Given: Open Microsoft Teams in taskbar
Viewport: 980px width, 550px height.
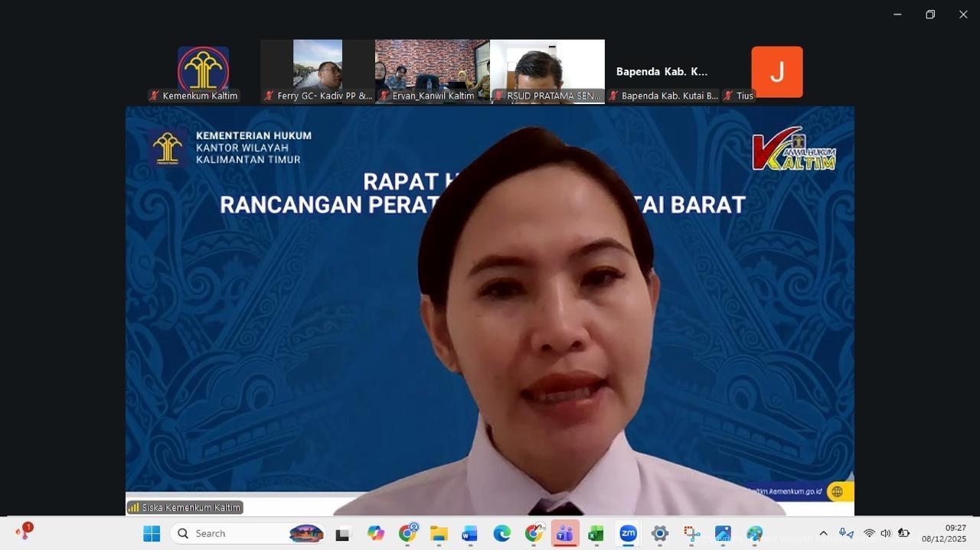Looking at the screenshot, I should click(x=565, y=533).
